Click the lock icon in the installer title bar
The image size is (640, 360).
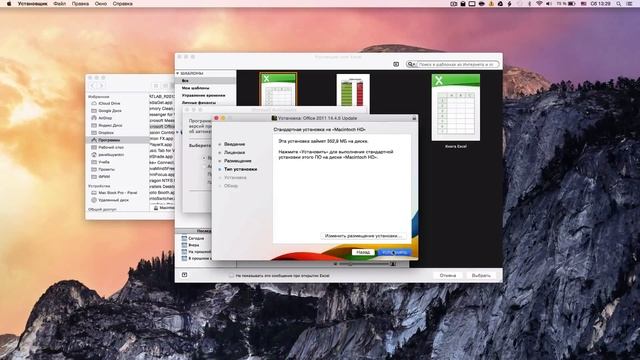[414, 118]
